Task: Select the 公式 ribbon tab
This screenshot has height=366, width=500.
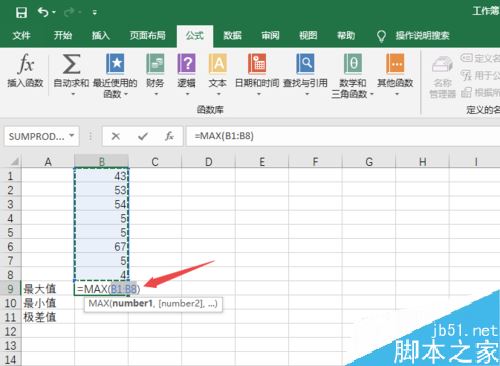Action: [195, 35]
